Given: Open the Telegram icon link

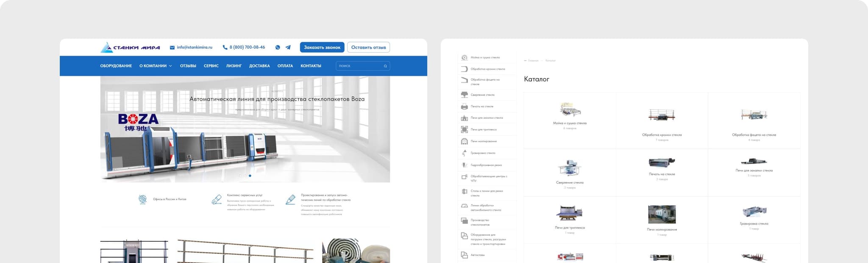Looking at the screenshot, I should [288, 48].
